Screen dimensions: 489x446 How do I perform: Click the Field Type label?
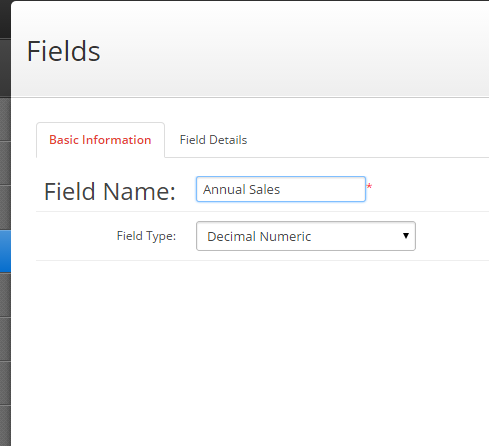pyautogui.click(x=146, y=236)
